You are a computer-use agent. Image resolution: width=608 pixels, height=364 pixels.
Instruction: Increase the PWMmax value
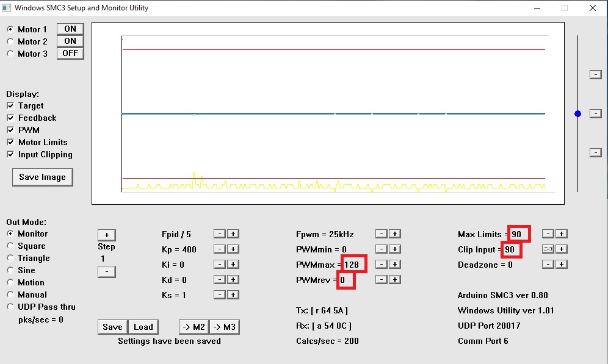coord(395,264)
